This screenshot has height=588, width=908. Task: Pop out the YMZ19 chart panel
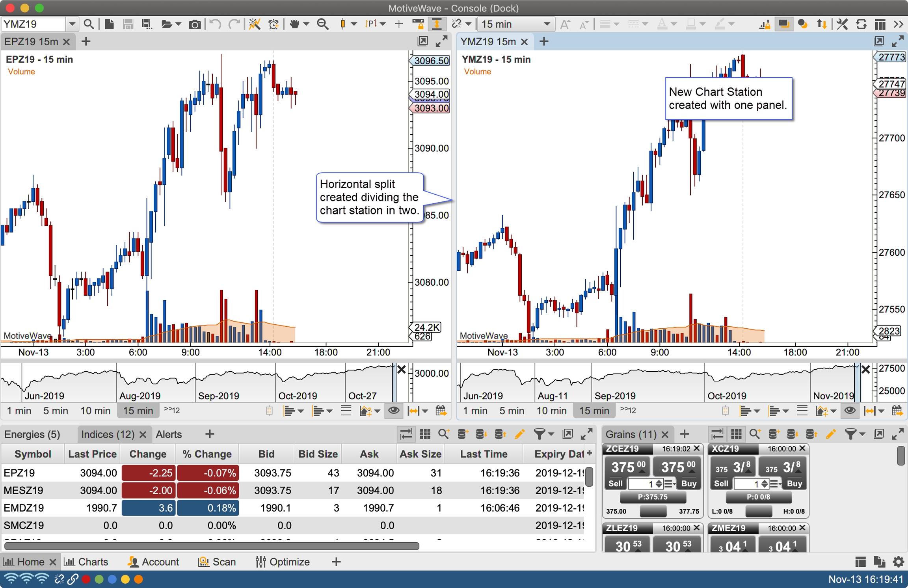click(x=879, y=41)
